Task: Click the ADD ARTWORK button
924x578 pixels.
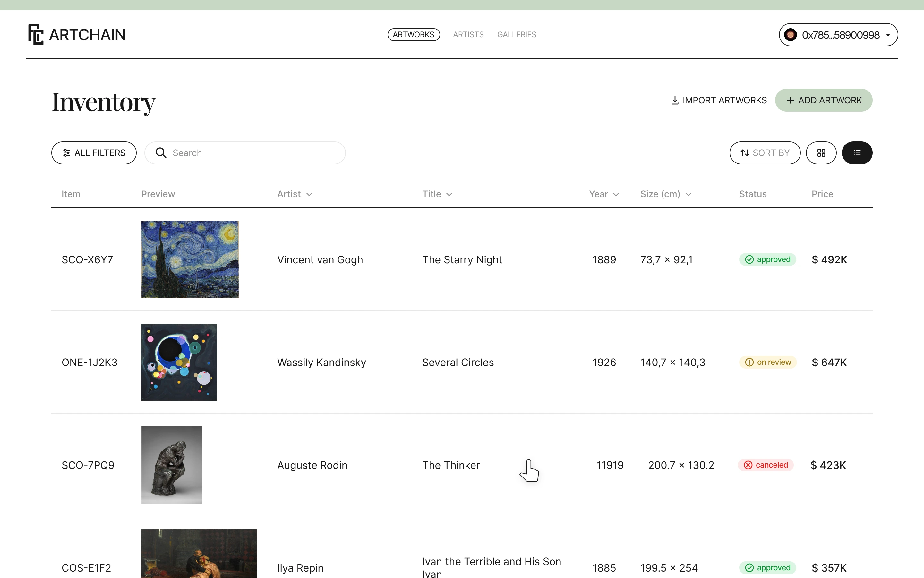Action: pos(824,100)
